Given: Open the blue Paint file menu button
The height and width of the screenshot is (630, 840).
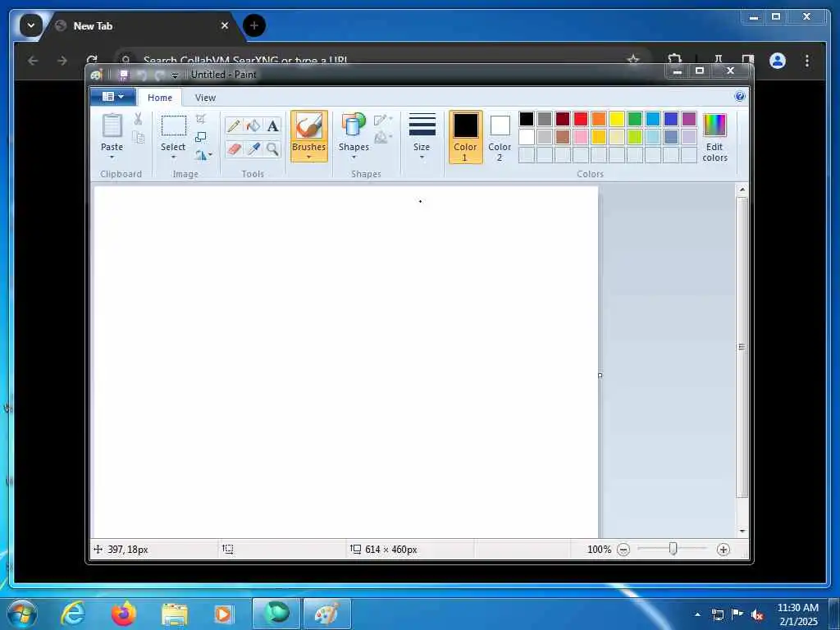Looking at the screenshot, I should [x=112, y=97].
